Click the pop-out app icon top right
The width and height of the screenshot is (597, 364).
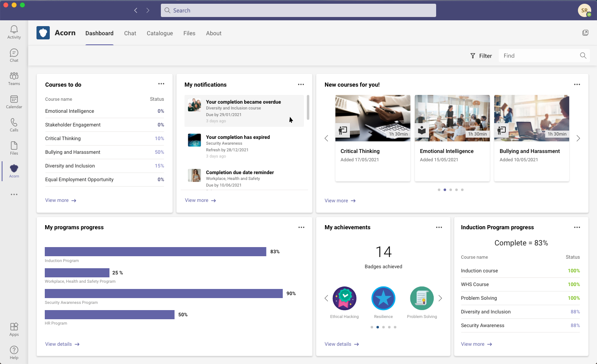tap(585, 33)
